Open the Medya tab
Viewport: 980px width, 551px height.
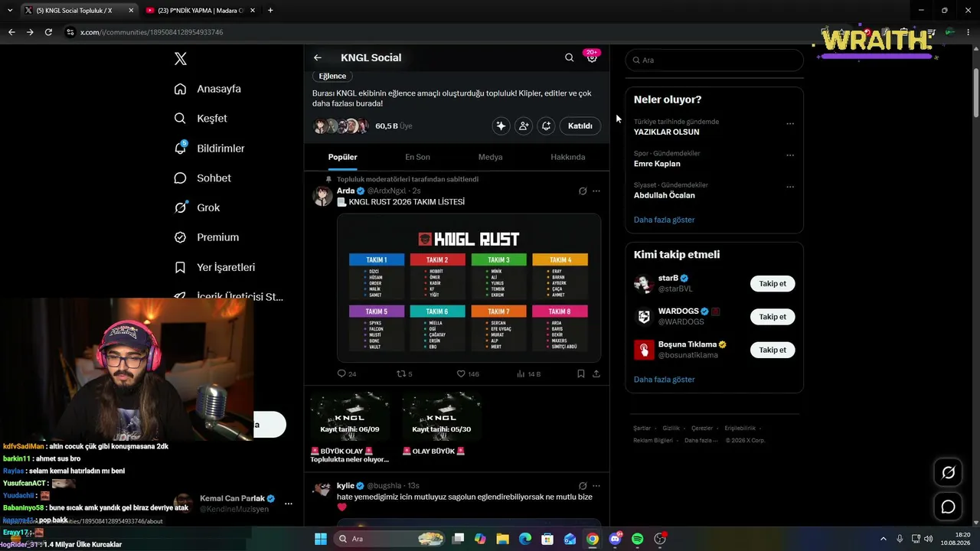pyautogui.click(x=491, y=157)
